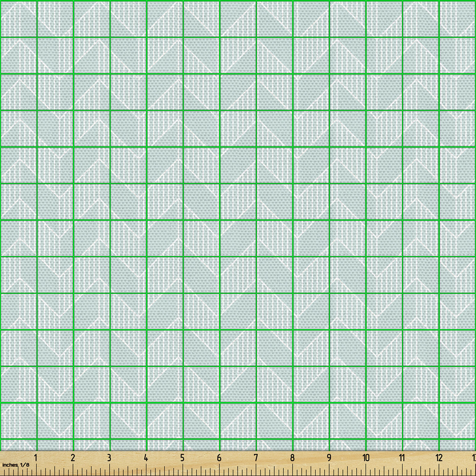The height and width of the screenshot is (476, 476).
Task: Click the ruler number "3"
Action: coord(109,458)
